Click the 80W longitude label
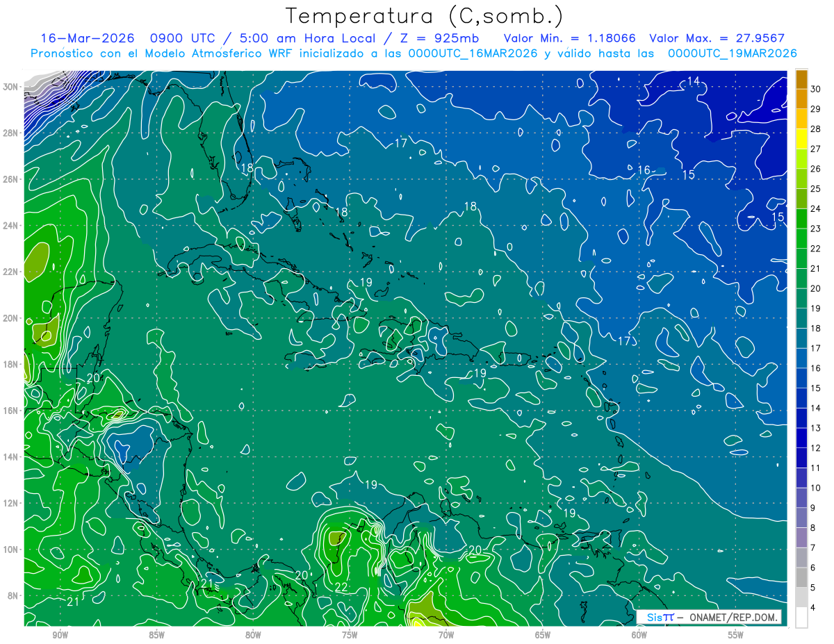 pos(254,635)
